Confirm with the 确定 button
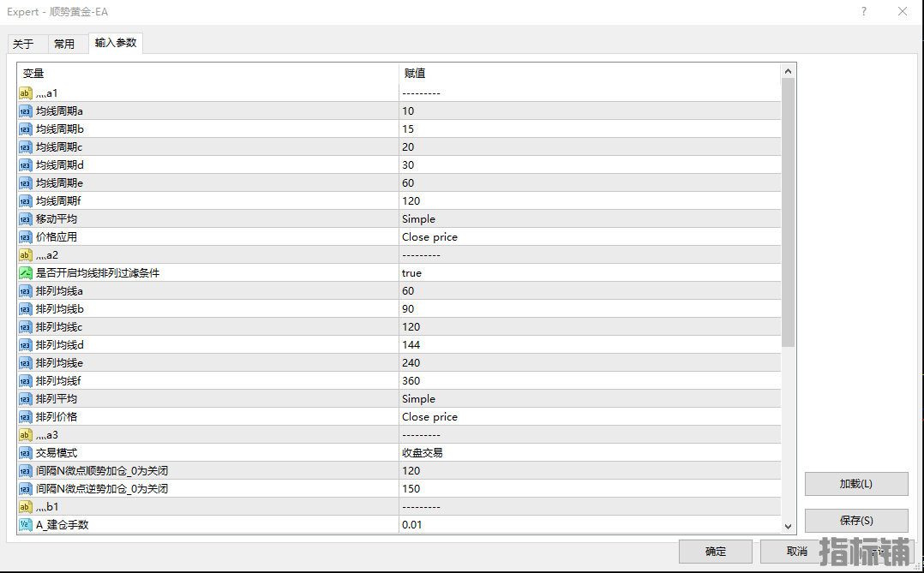The width and height of the screenshot is (924, 573). tap(716, 552)
